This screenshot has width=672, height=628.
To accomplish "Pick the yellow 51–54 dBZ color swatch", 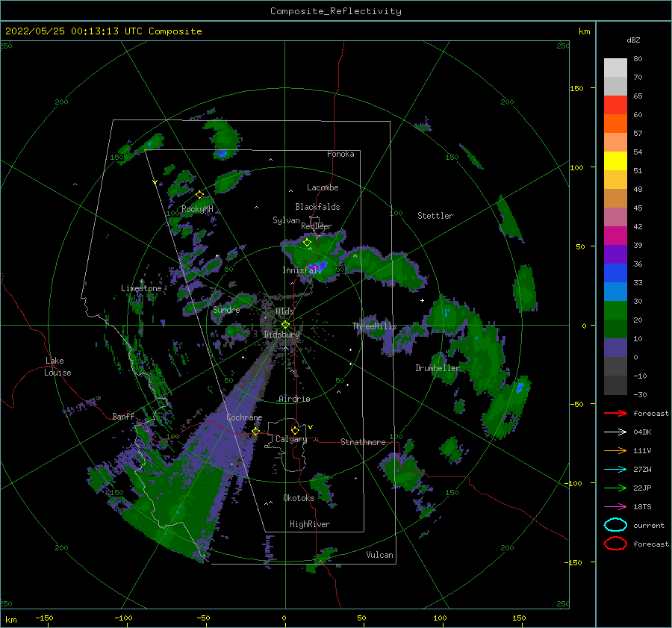I will [x=615, y=161].
